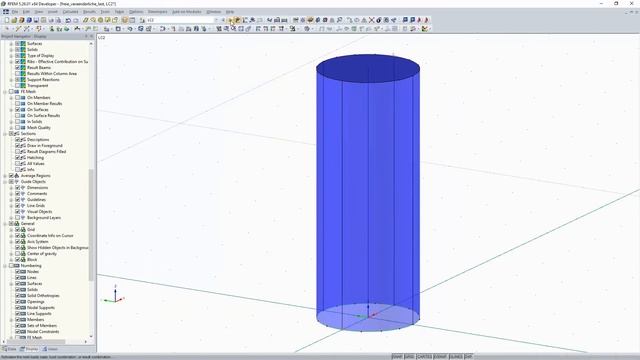Click the Open file icon
The width and height of the screenshot is (640, 360).
[x=14, y=20]
